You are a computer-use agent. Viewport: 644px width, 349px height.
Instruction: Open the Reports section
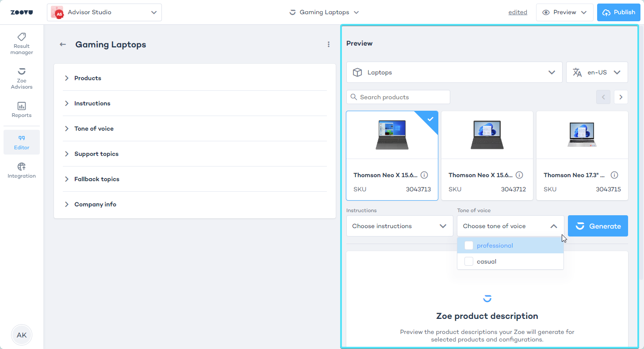click(x=21, y=109)
